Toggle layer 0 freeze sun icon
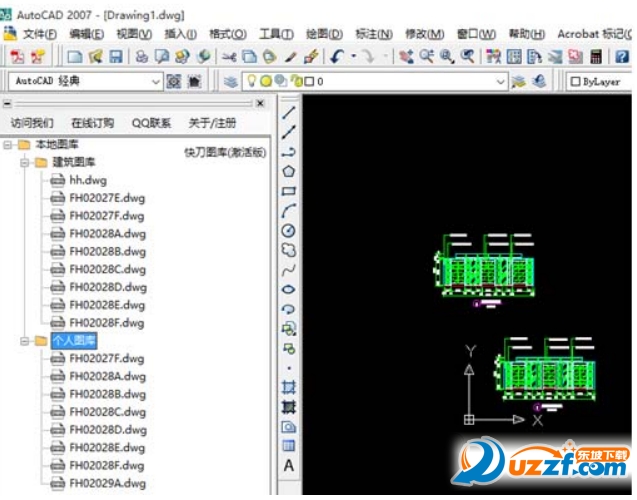Image resolution: width=637 pixels, height=500 pixels. click(x=266, y=82)
